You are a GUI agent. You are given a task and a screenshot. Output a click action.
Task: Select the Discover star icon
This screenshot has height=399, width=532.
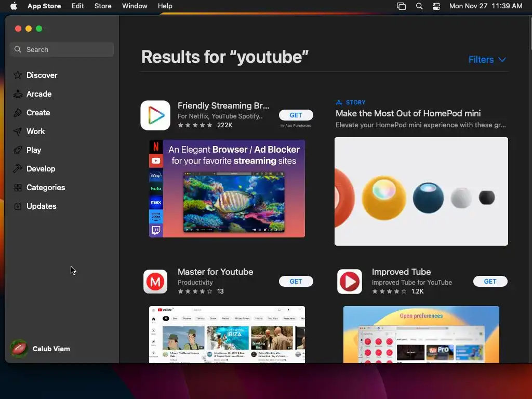click(x=18, y=75)
